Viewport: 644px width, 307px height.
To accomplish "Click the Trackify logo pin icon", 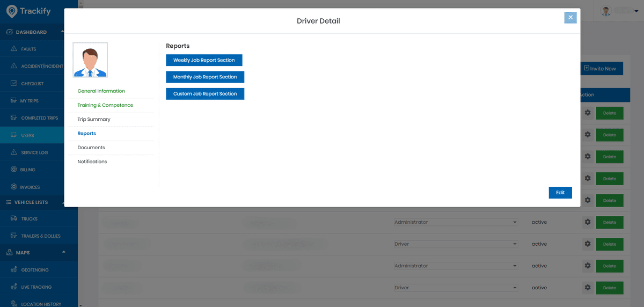I will coord(11,11).
